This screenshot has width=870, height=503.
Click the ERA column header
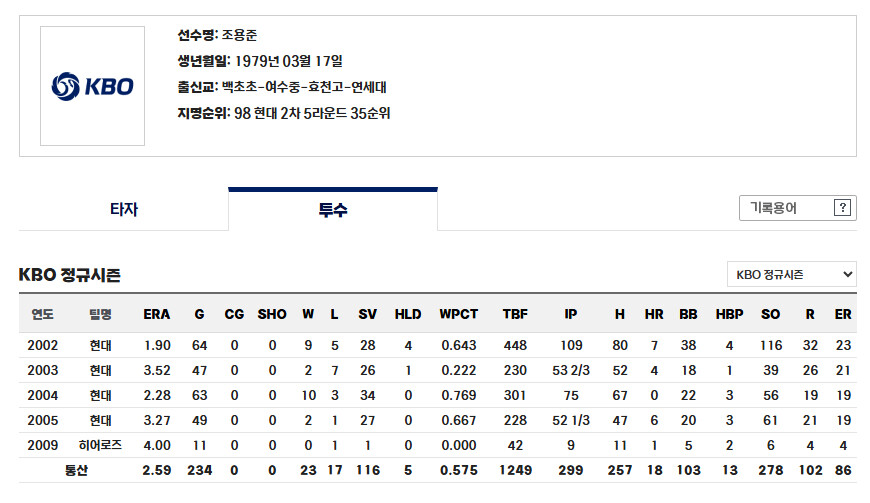156,314
